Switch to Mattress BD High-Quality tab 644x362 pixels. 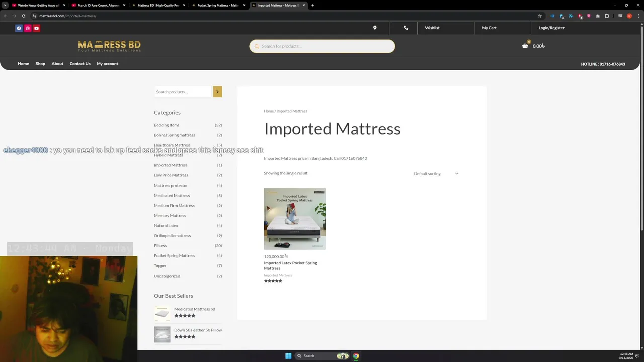[158, 5]
